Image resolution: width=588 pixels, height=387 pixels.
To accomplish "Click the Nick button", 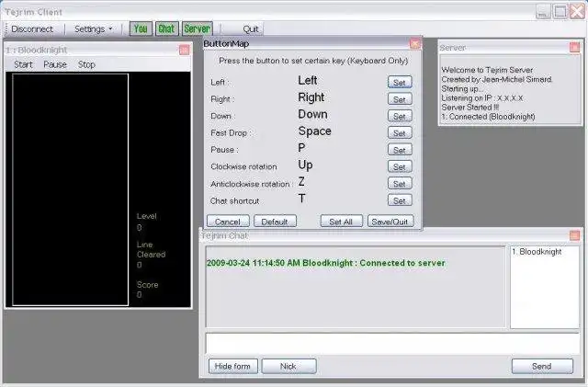I will click(288, 366).
